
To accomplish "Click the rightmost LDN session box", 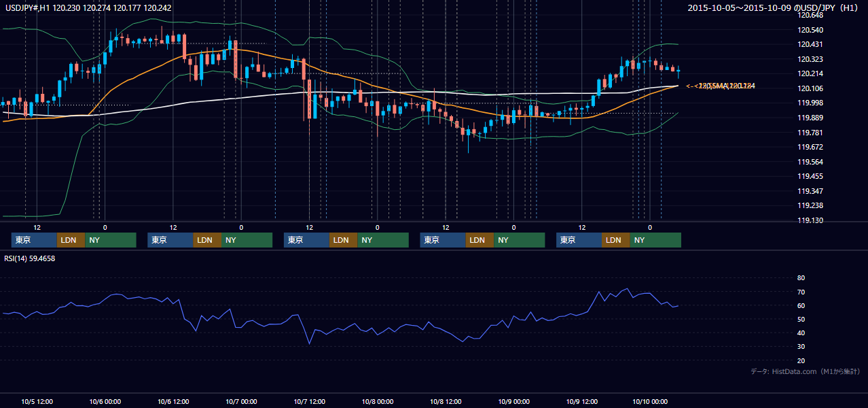I will pyautogui.click(x=615, y=240).
